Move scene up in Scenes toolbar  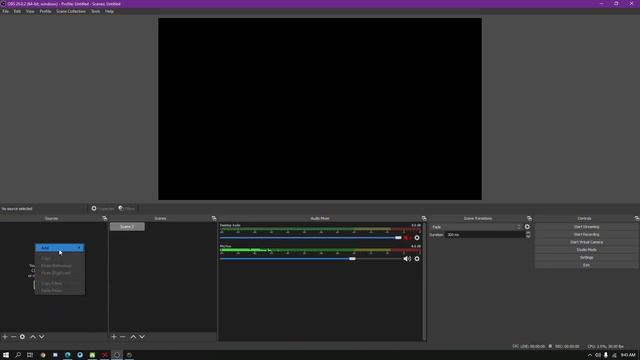[133, 337]
